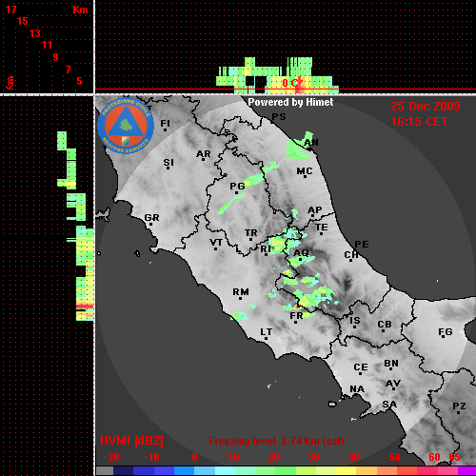
Task: Click the PE city label on the map
Action: [x=362, y=245]
